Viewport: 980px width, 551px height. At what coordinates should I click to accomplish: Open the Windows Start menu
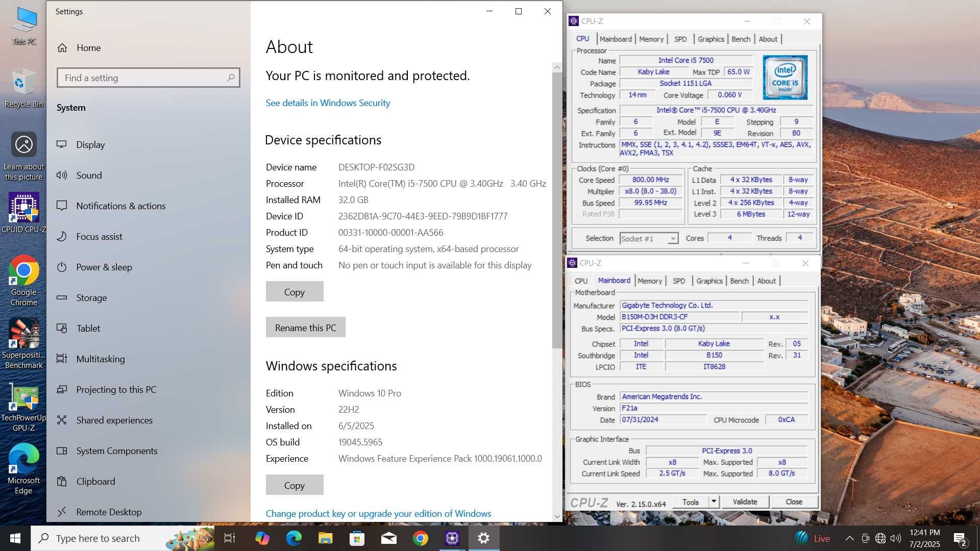click(x=15, y=538)
